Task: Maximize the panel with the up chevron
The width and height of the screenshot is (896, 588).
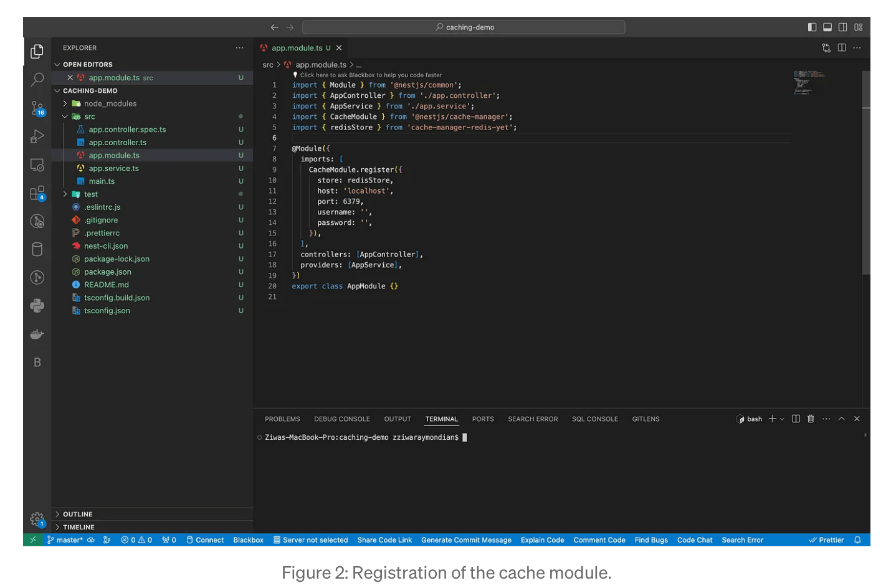Action: 841,419
